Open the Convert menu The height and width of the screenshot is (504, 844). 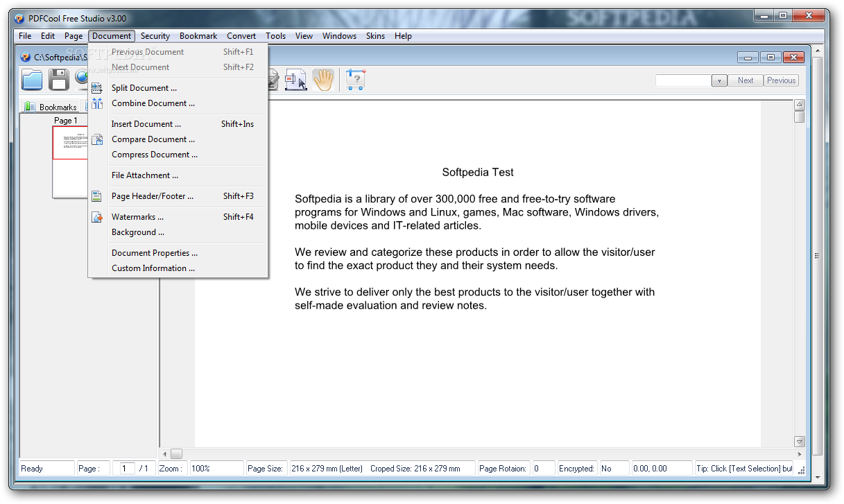[x=241, y=36]
